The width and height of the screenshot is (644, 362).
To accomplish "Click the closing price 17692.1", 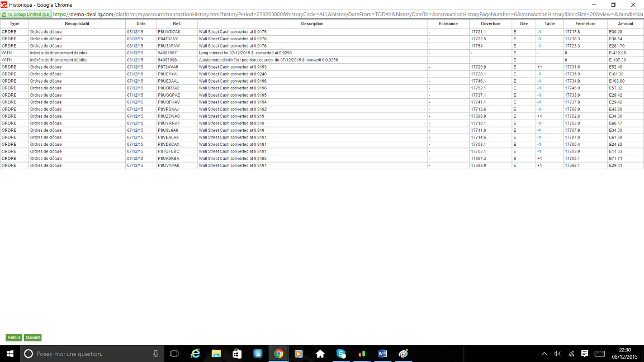I will (572, 165).
